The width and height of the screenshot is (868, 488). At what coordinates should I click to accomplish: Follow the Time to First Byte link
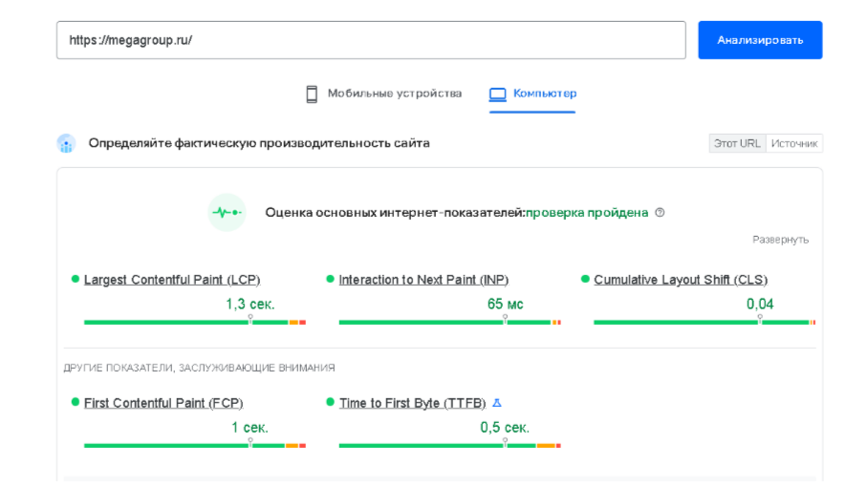pos(412,403)
